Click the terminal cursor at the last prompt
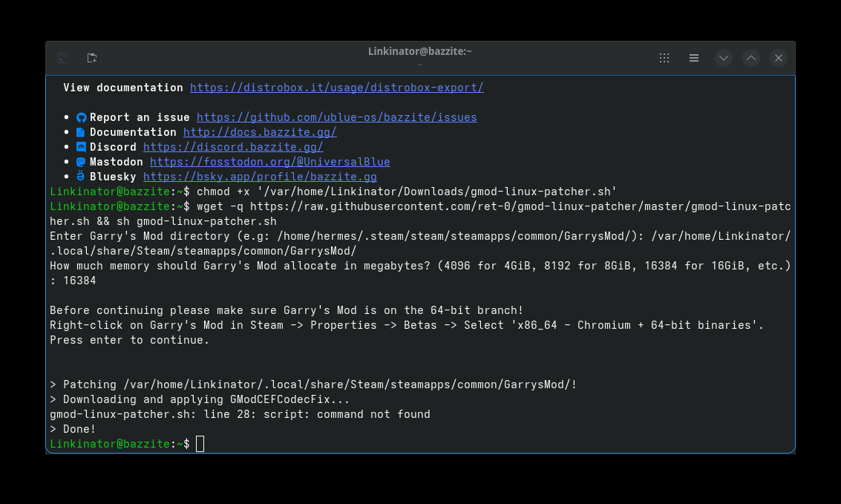The width and height of the screenshot is (841, 504). click(200, 444)
